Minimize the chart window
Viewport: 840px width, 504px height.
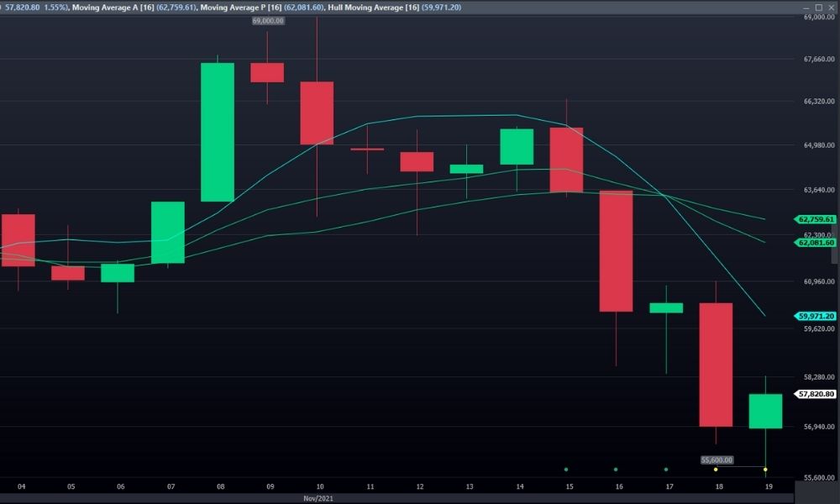(806, 8)
